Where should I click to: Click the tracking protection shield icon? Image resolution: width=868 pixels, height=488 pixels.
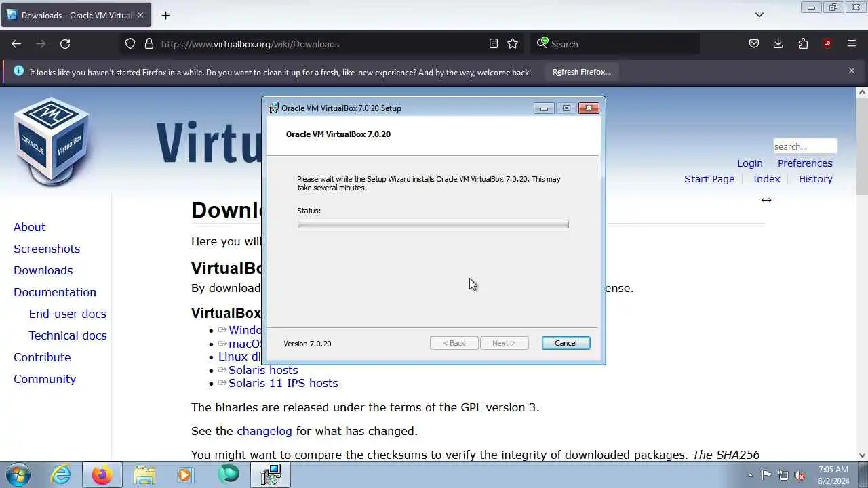coord(130,44)
